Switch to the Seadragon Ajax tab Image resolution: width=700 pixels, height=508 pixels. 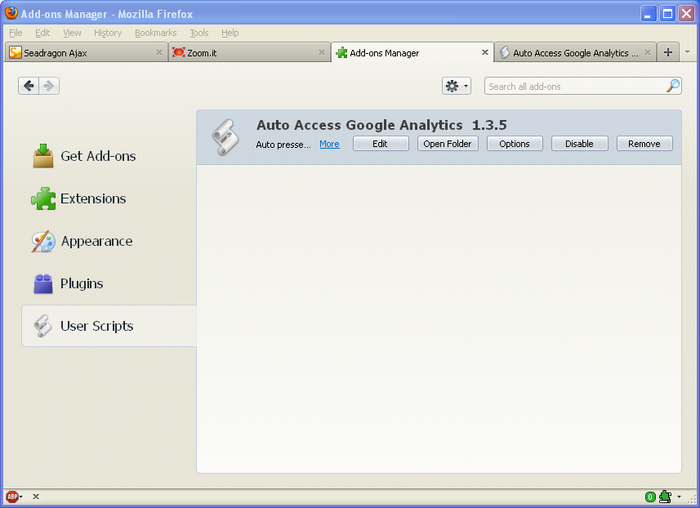pos(86,53)
